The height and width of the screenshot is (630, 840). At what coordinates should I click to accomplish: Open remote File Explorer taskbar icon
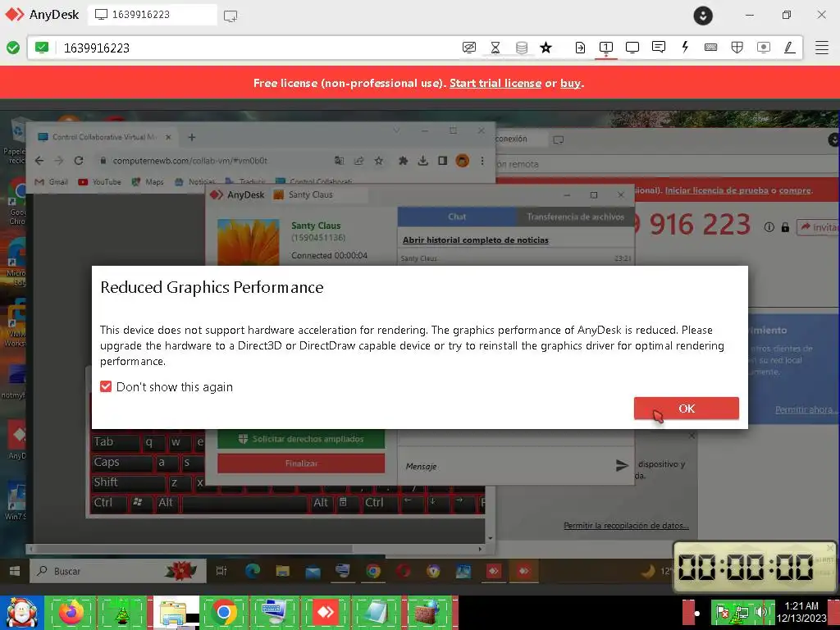(282, 571)
